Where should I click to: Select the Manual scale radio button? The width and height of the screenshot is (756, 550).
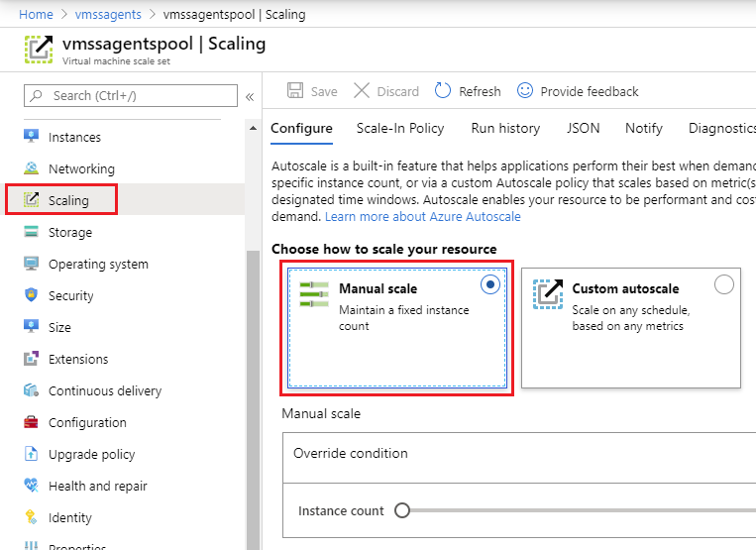coord(490,284)
